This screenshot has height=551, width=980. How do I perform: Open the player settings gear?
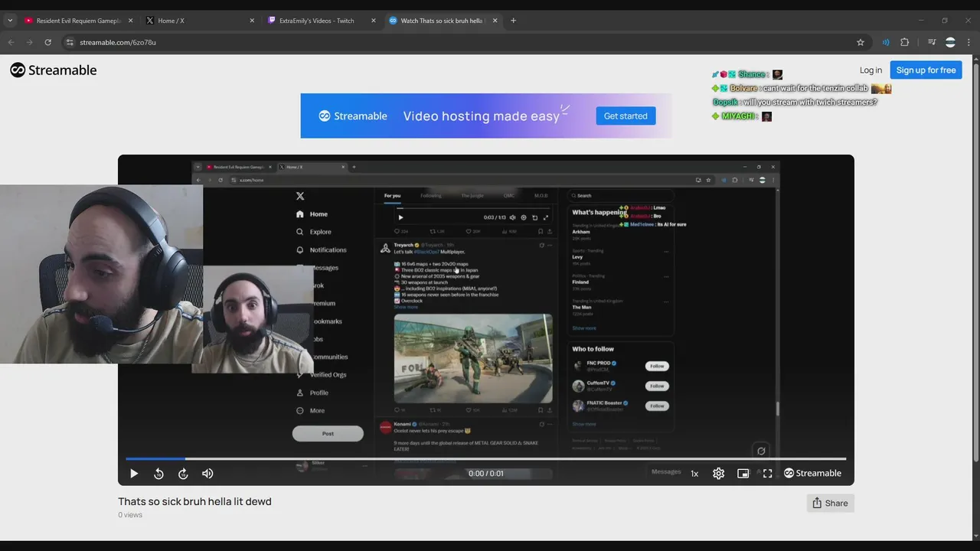point(719,474)
